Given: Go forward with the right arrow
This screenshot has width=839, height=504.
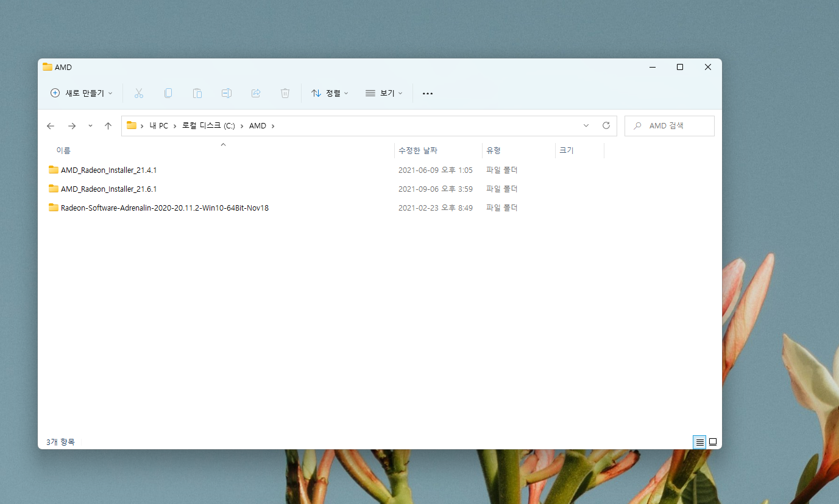Looking at the screenshot, I should point(72,126).
